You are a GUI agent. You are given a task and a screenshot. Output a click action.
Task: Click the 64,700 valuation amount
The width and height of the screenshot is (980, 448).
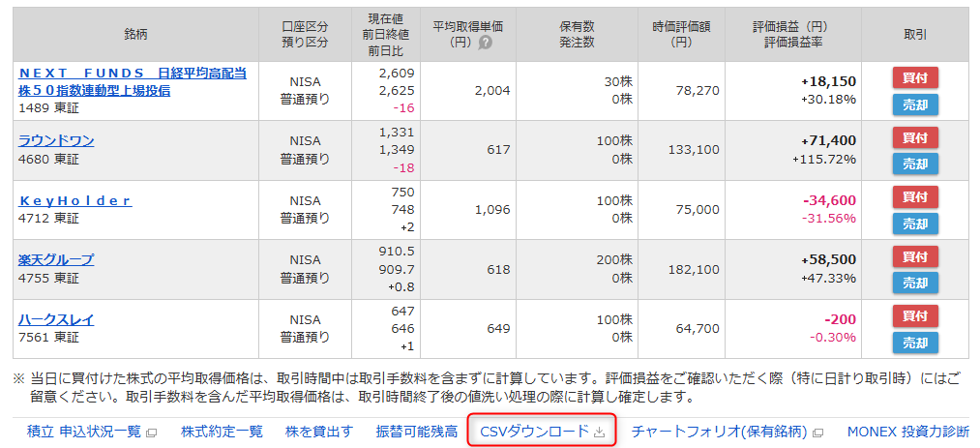[x=698, y=329]
